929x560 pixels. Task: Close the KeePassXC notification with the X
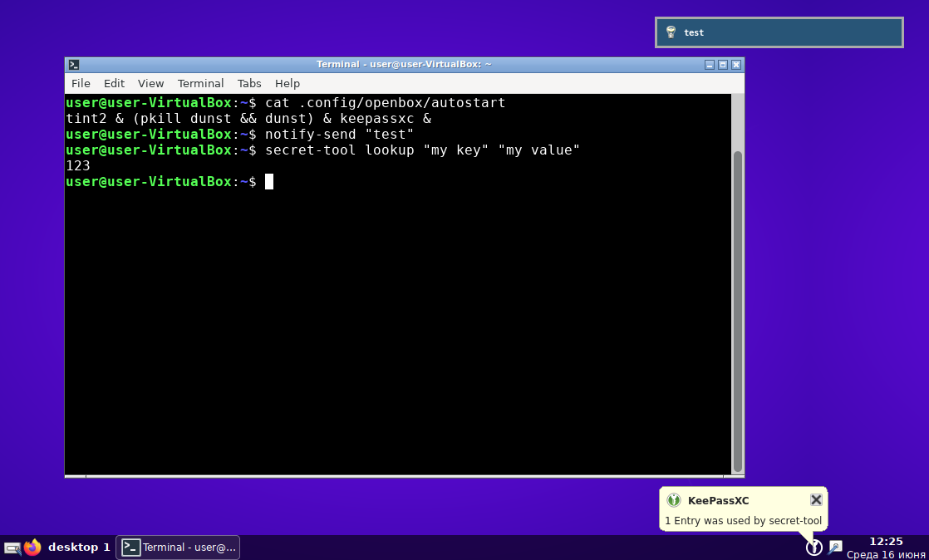pyautogui.click(x=815, y=499)
